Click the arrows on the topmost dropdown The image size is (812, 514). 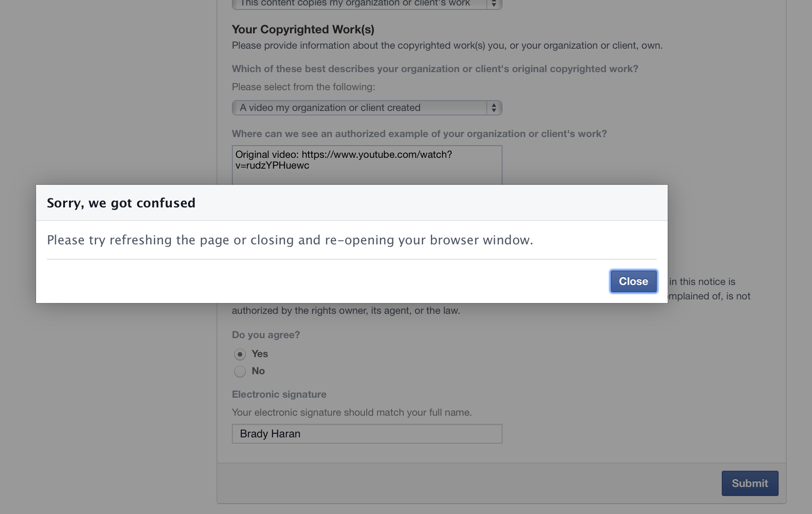click(x=494, y=4)
